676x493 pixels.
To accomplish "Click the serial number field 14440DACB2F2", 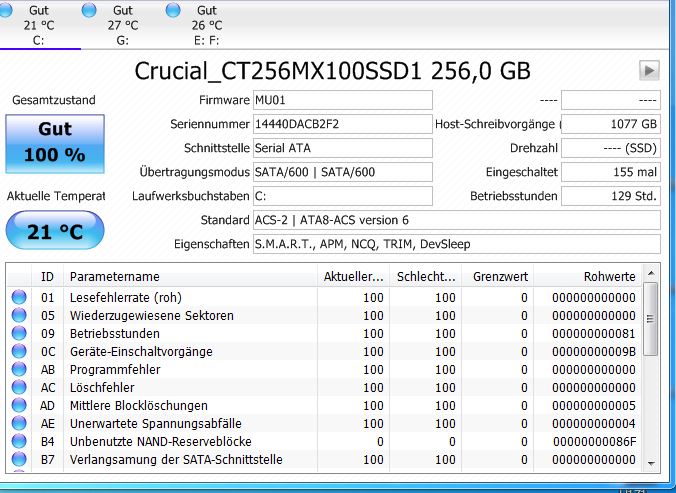I will [342, 124].
